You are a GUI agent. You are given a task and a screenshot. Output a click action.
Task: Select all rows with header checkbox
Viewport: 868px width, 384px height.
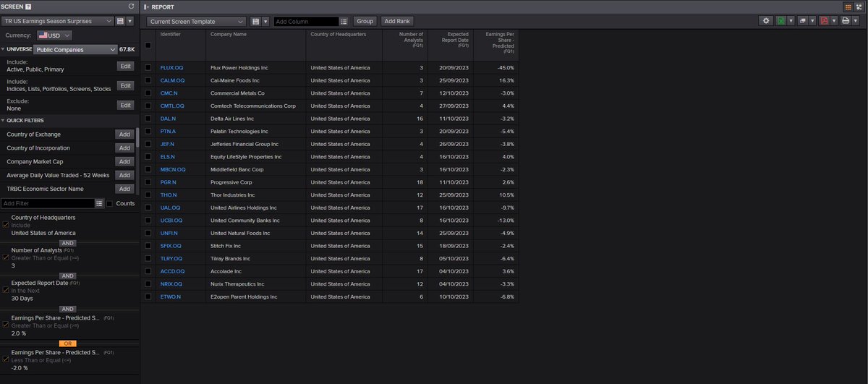click(148, 45)
